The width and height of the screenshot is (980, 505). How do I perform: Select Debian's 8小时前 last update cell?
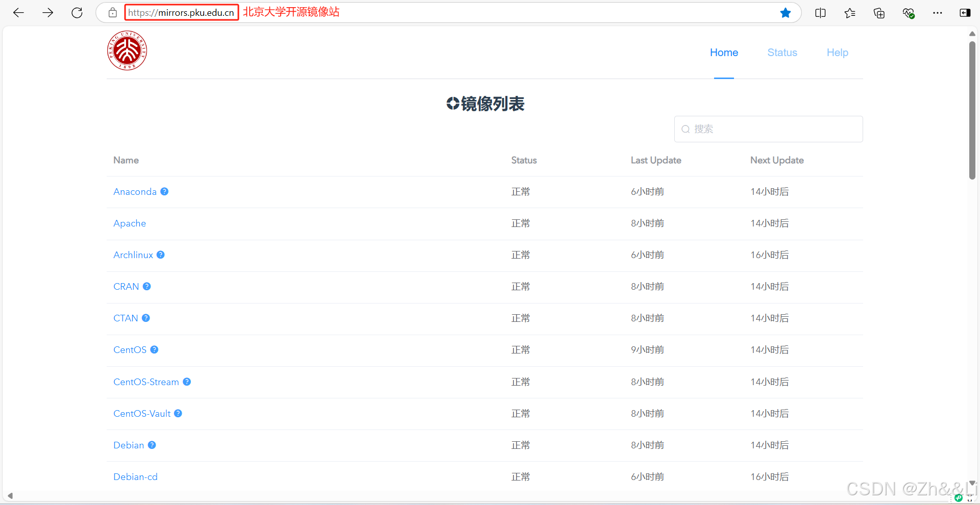pyautogui.click(x=647, y=445)
